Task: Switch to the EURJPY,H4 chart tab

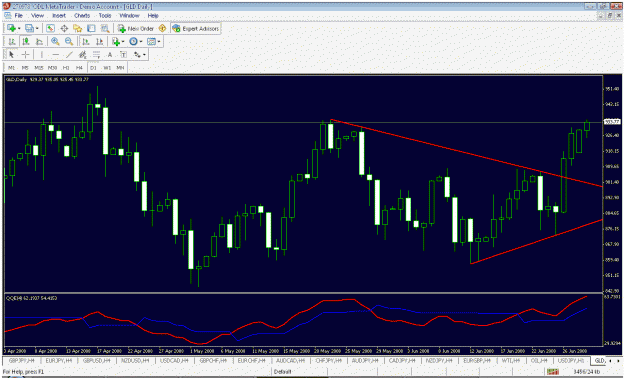Action: point(59,360)
